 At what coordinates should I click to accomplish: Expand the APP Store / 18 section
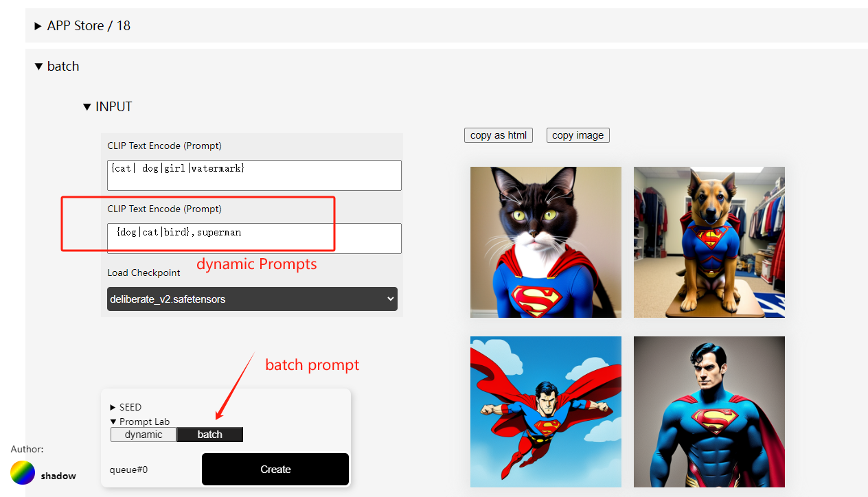point(82,26)
